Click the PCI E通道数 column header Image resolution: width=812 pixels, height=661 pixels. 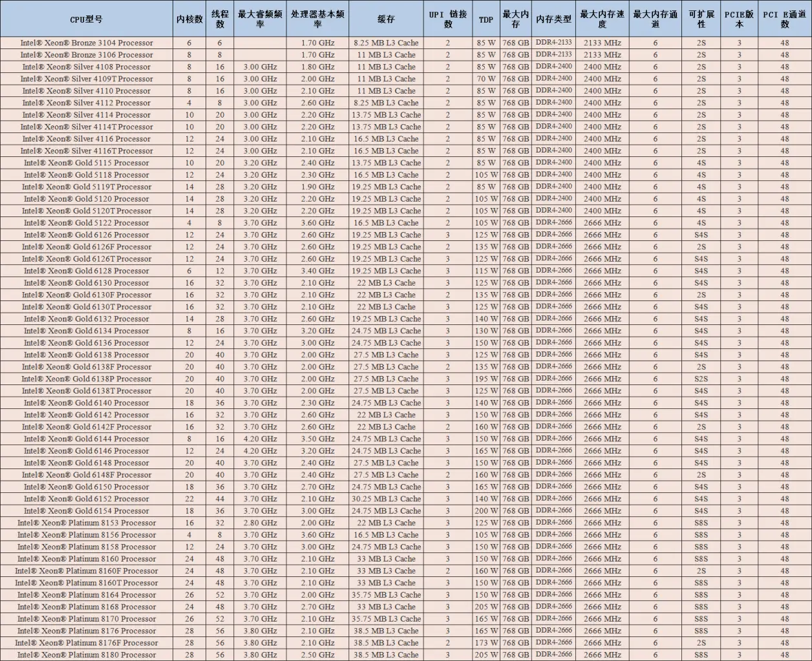[x=784, y=19]
